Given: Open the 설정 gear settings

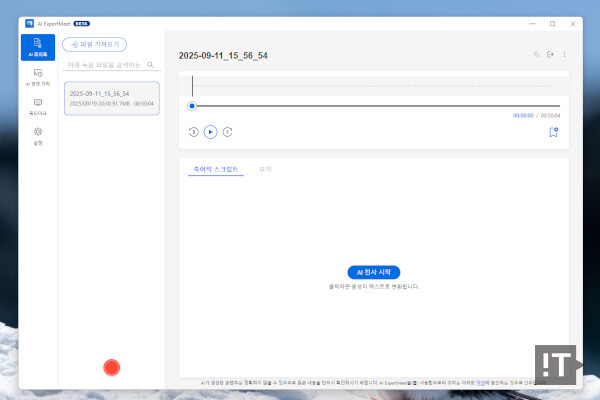Looking at the screenshot, I should coord(38,134).
